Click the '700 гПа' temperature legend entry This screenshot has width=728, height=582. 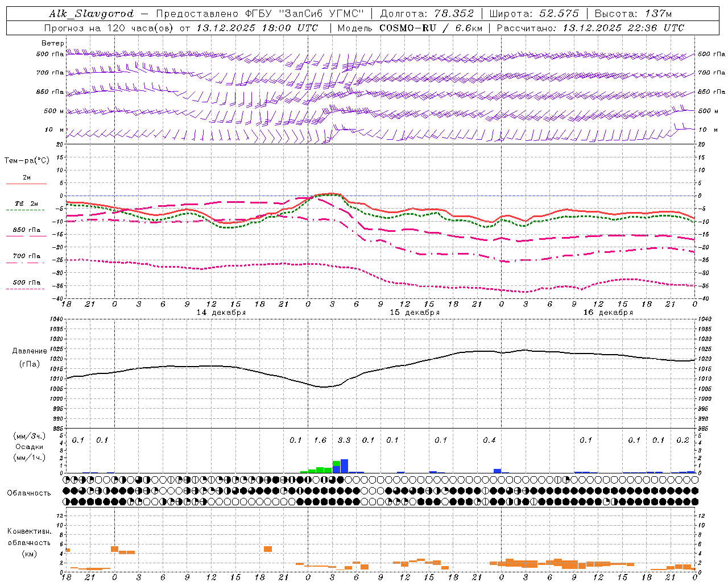point(26,256)
